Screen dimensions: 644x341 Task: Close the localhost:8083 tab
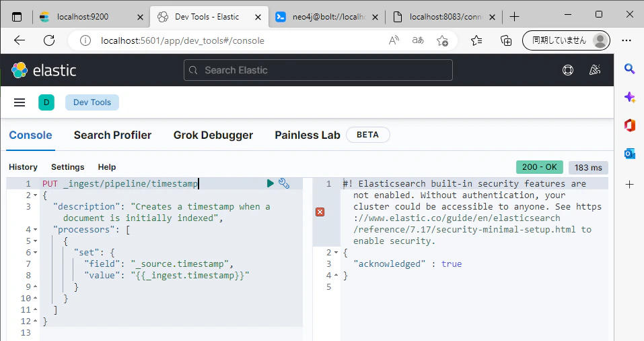[493, 17]
